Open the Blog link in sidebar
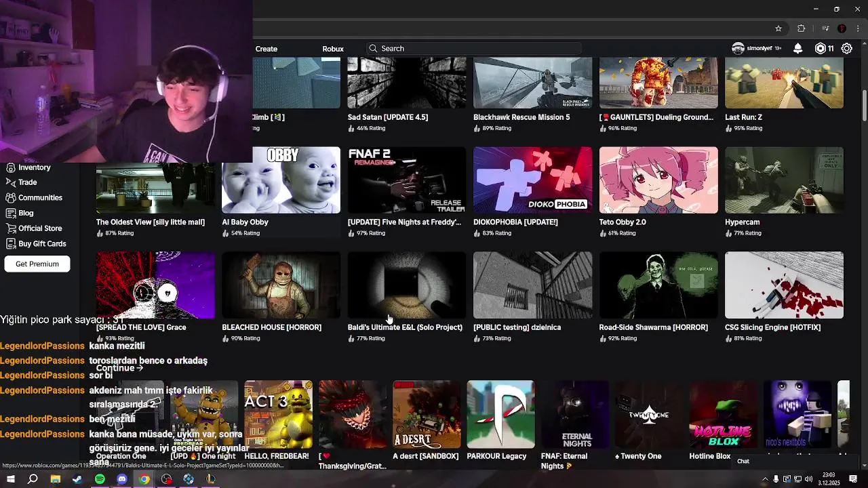Screen dimensions: 868x488 click(26, 213)
